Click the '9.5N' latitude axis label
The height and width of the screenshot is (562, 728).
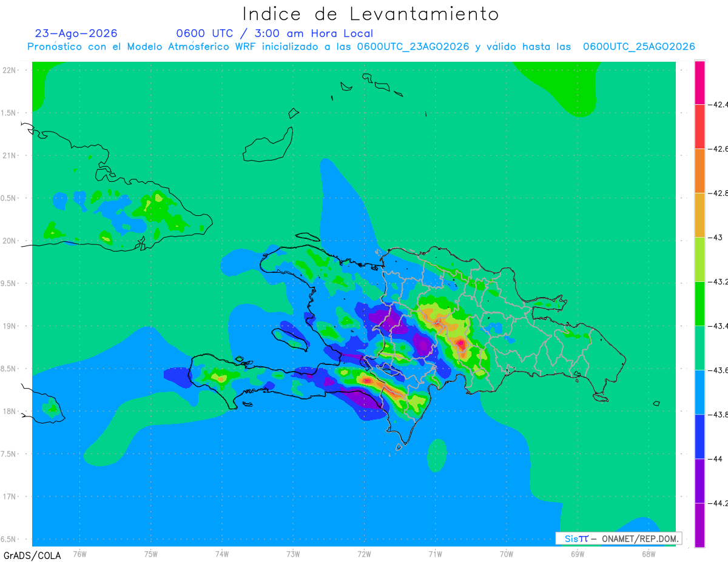point(8,283)
